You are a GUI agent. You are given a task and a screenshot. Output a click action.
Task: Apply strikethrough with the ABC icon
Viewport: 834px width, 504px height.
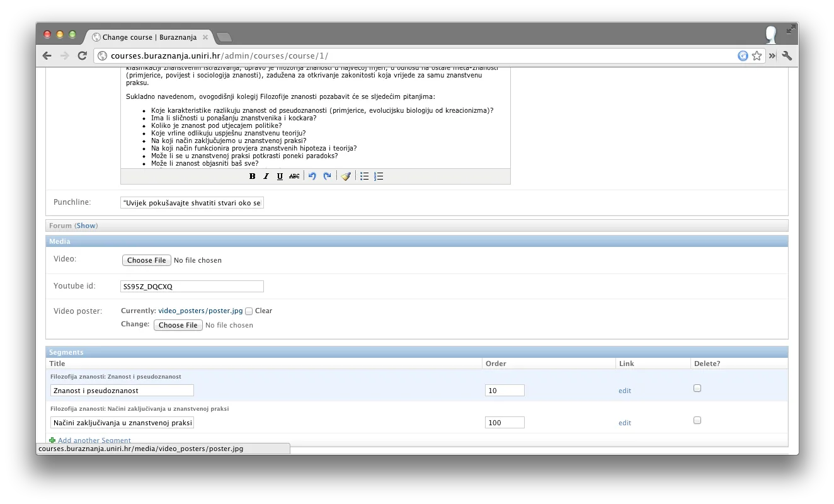point(294,176)
